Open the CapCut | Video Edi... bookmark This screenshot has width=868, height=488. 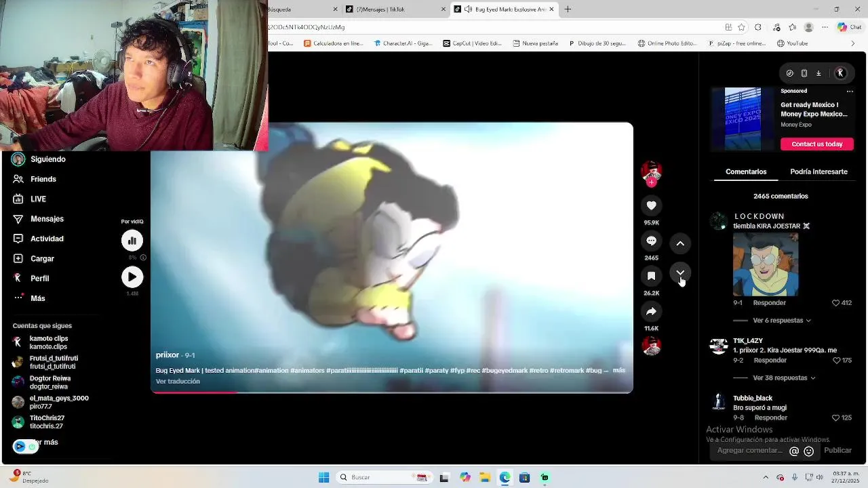pos(472,43)
